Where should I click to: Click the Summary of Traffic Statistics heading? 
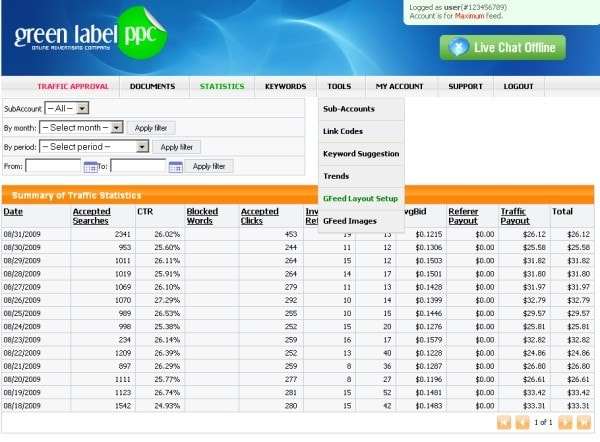click(77, 196)
